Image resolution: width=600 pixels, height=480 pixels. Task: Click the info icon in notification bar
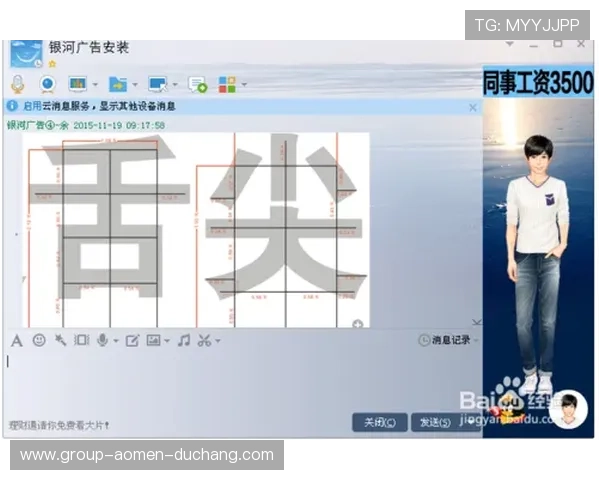click(x=12, y=106)
